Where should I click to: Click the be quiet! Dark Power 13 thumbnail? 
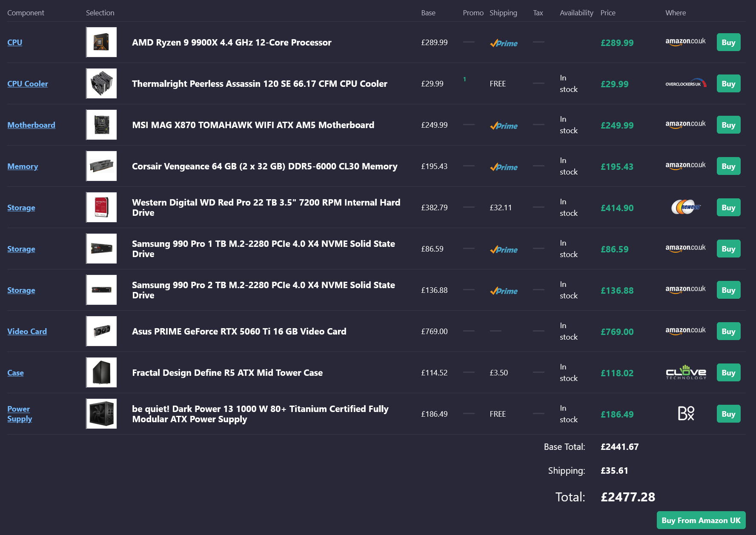[x=101, y=414]
